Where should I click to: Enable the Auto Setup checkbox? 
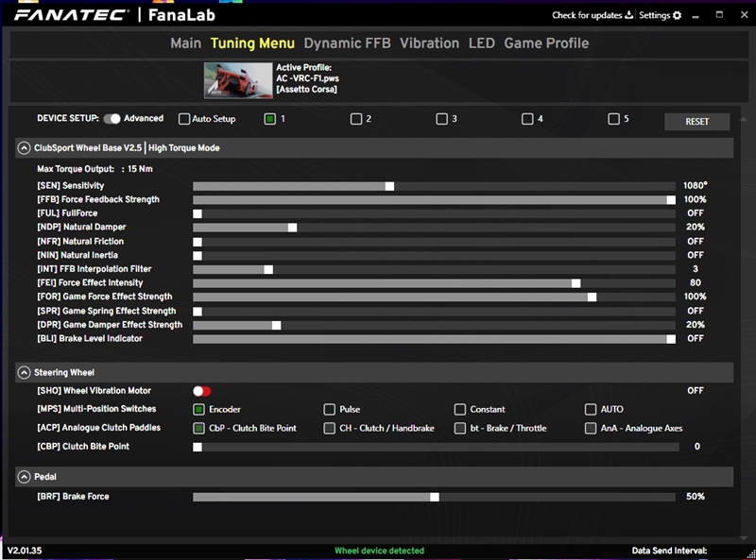[184, 119]
